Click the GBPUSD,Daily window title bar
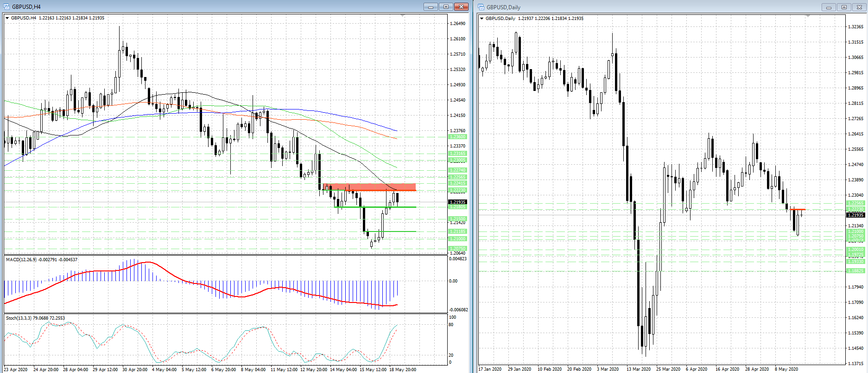This screenshot has height=373, width=868. [x=649, y=7]
